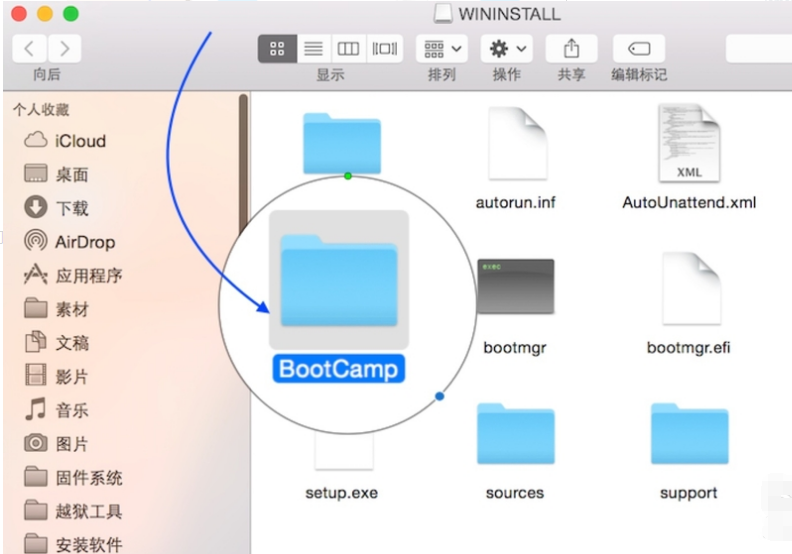Open the BootCamp folder
The image size is (792, 554).
338,282
